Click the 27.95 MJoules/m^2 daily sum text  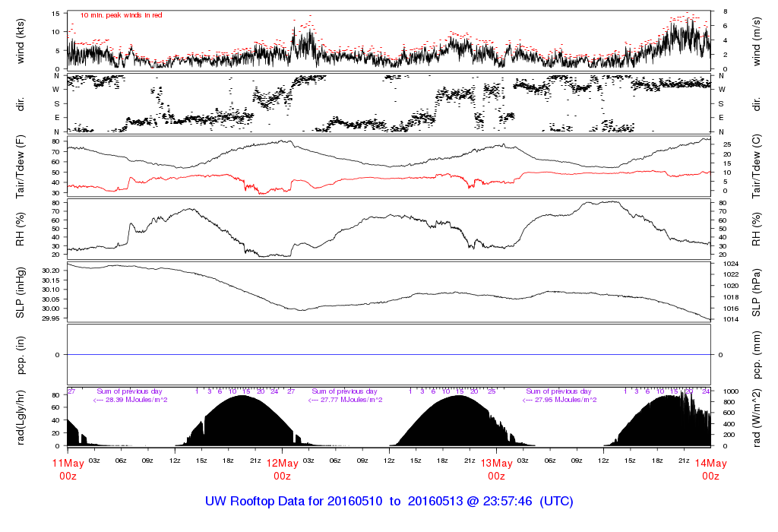tap(559, 400)
